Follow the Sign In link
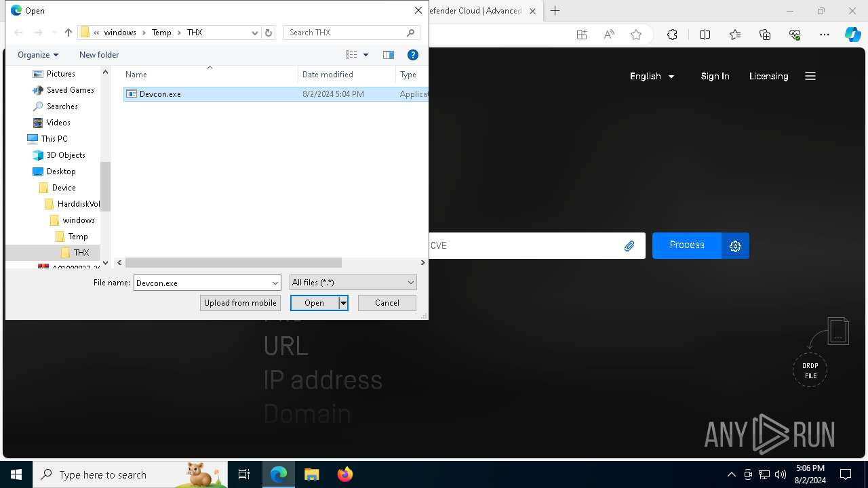 tap(715, 76)
